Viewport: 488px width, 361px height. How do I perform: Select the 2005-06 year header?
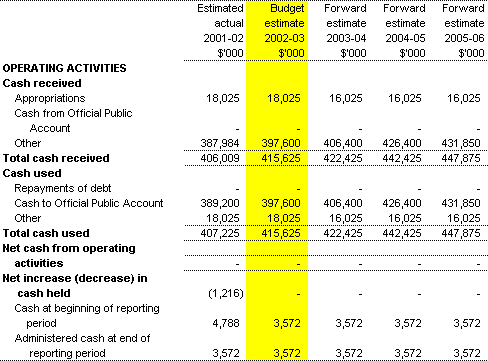464,38
